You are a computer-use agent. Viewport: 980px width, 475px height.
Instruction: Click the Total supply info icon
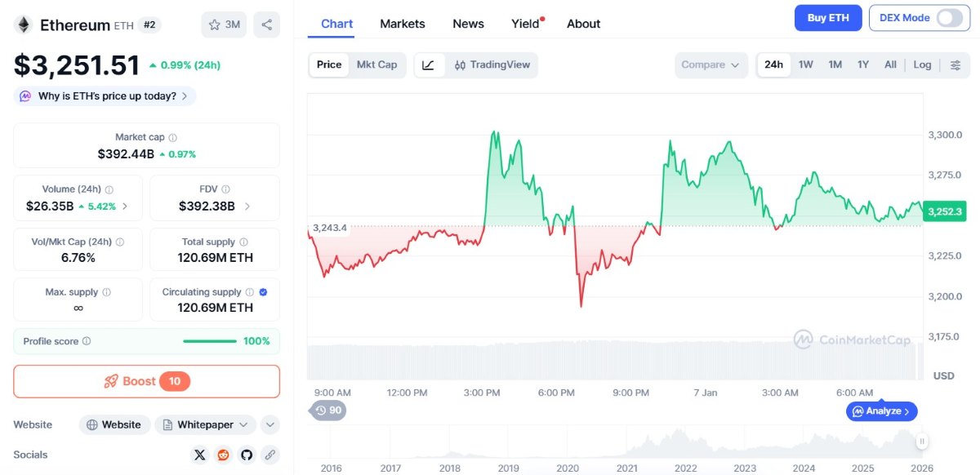tap(244, 242)
